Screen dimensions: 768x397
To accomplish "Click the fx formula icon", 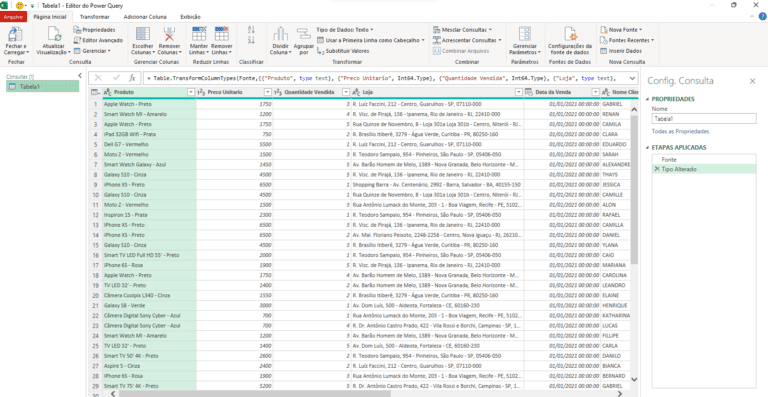I will (132, 78).
